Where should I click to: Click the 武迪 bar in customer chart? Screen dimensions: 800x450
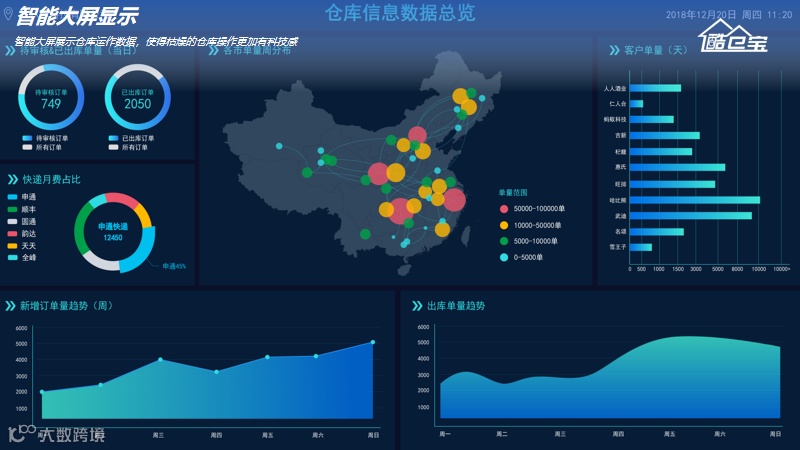(x=690, y=216)
